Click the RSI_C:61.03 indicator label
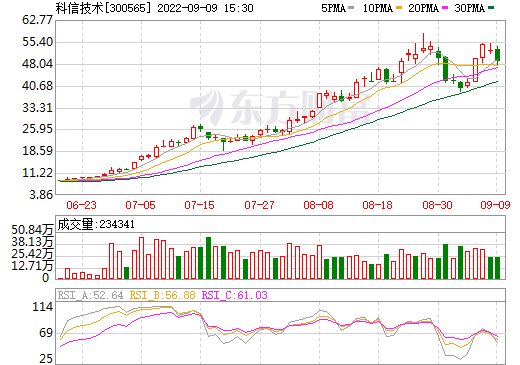 [235, 295]
